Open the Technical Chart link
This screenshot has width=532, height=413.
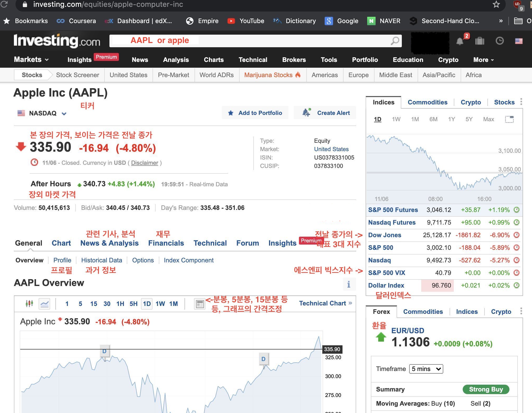tap(325, 303)
